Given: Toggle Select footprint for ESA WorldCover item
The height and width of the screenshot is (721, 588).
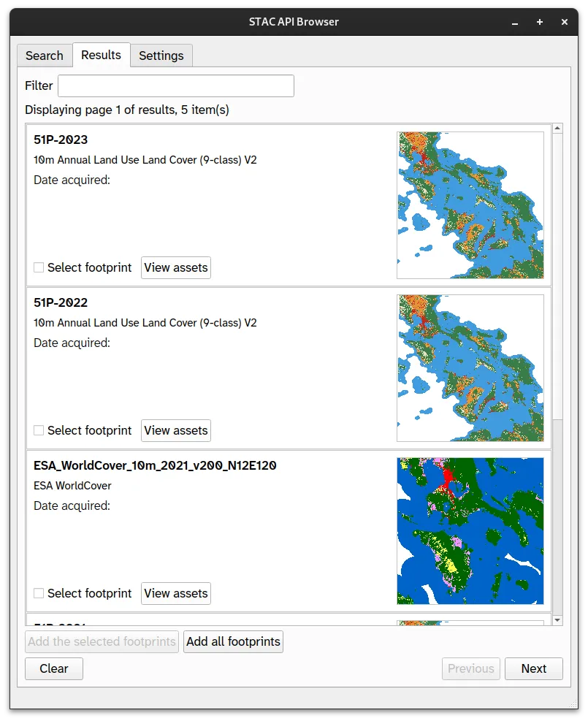Looking at the screenshot, I should click(39, 594).
